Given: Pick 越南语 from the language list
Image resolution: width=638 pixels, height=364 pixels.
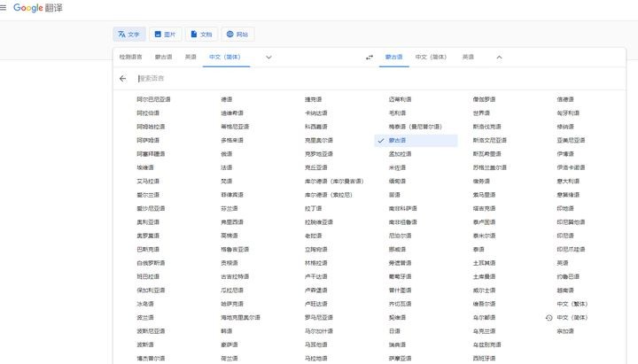Looking at the screenshot, I should tap(565, 290).
